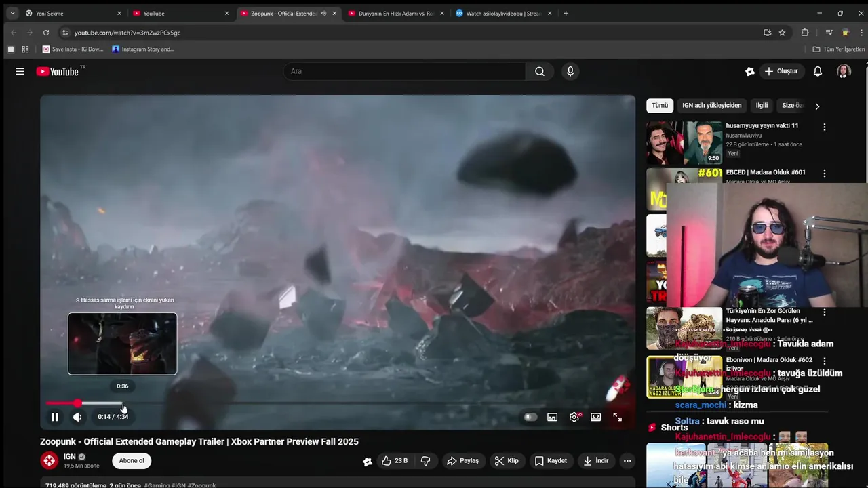Open the Chrome profile avatar
The image size is (868, 488).
845,33
